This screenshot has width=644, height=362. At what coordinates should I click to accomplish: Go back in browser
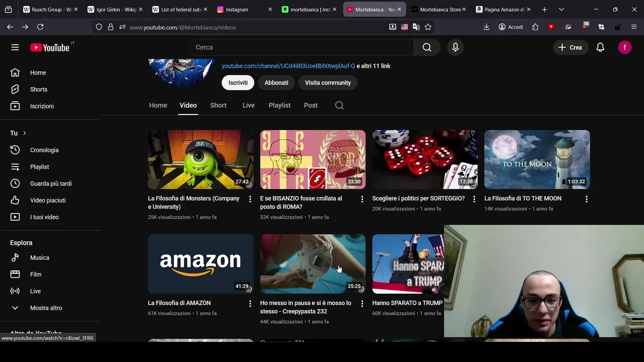tap(10, 27)
